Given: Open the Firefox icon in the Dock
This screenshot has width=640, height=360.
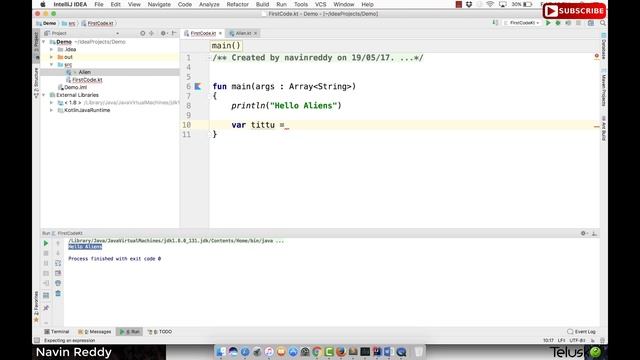Looking at the screenshot, I should pyautogui.click(x=341, y=351).
